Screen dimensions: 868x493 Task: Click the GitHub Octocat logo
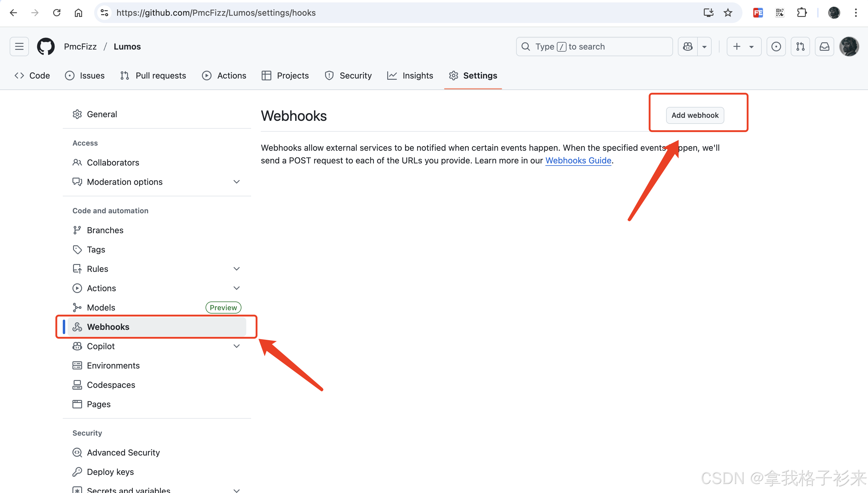coord(46,47)
